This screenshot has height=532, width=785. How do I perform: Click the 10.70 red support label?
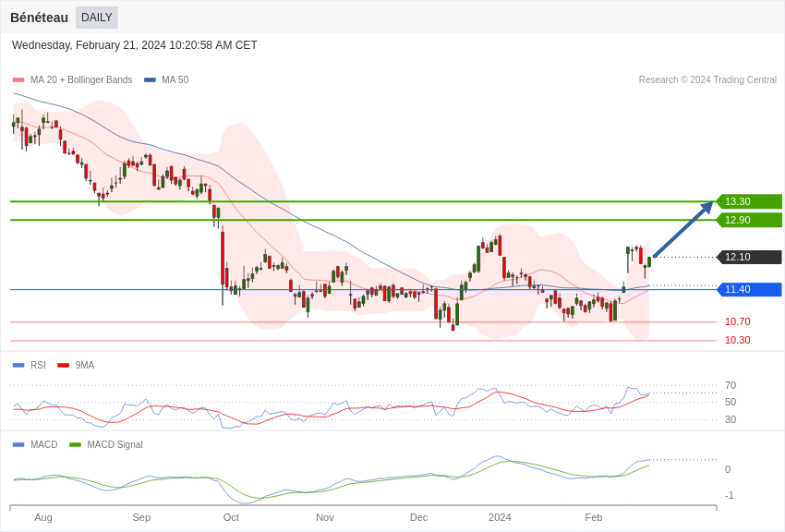737,321
